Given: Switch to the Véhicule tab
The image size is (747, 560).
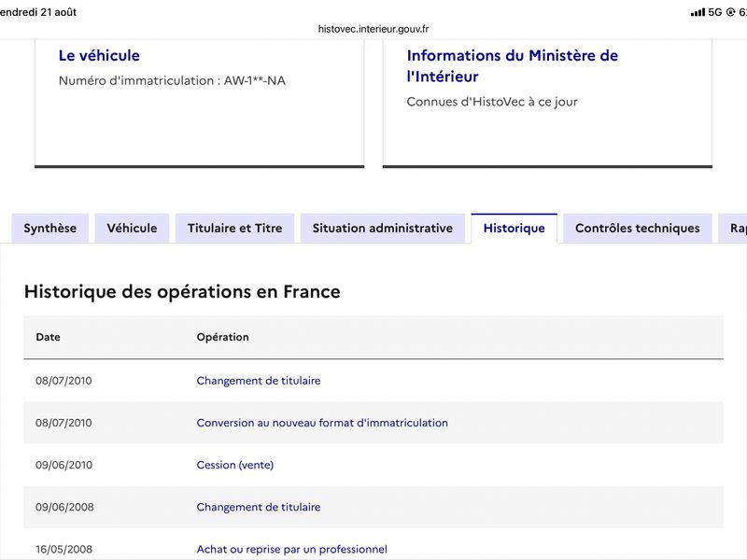Looking at the screenshot, I should coord(132,228).
